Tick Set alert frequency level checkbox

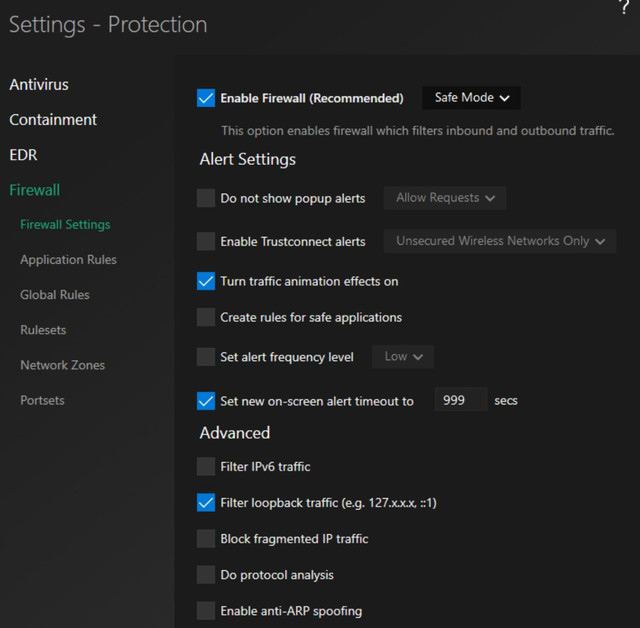(x=206, y=357)
